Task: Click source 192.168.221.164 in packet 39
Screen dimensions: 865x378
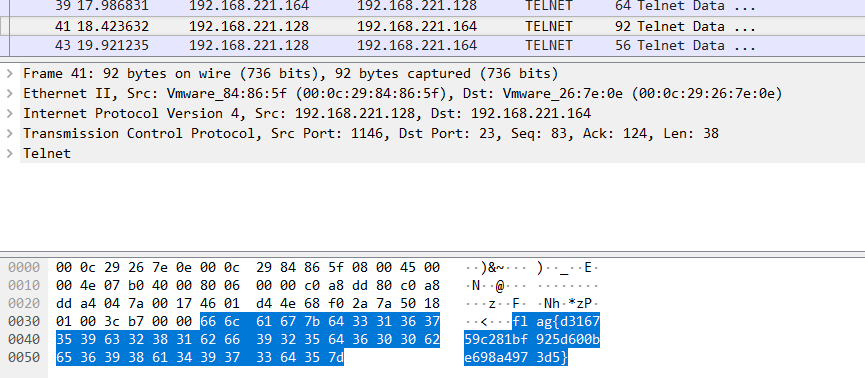Action: [249, 7]
